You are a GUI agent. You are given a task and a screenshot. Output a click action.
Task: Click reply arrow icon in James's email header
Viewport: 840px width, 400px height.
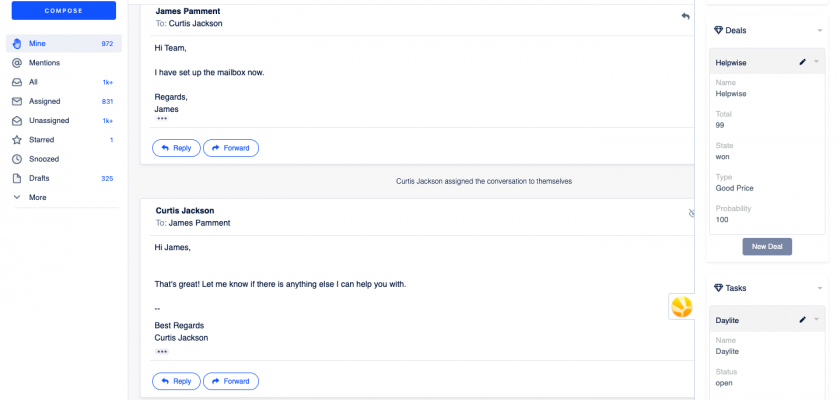685,16
